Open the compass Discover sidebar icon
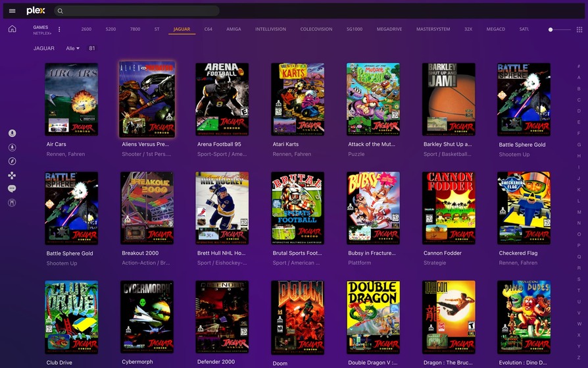Screen dimensions: 588x368 tap(12, 161)
